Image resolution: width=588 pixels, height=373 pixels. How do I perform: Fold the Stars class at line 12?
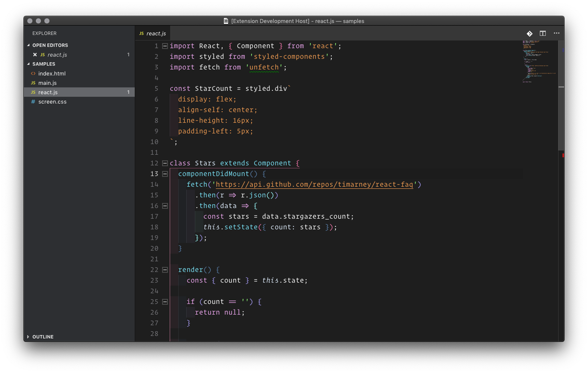(165, 163)
